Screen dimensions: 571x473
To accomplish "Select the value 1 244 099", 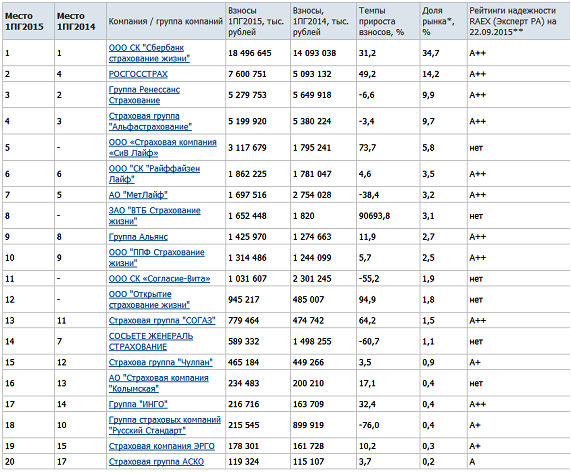I will tap(312, 258).
